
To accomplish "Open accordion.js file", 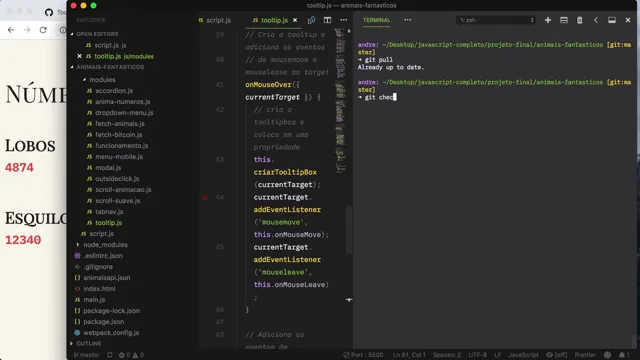I will tap(110, 91).
